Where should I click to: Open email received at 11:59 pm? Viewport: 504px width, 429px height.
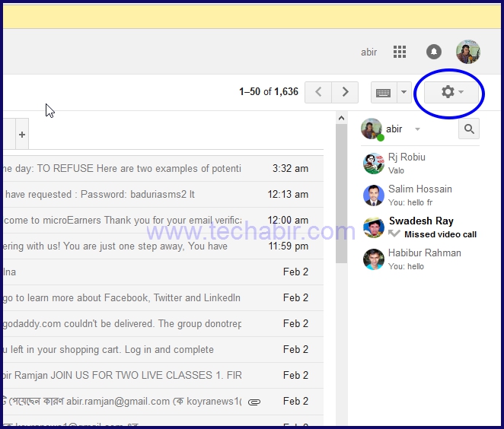pyautogui.click(x=163, y=246)
